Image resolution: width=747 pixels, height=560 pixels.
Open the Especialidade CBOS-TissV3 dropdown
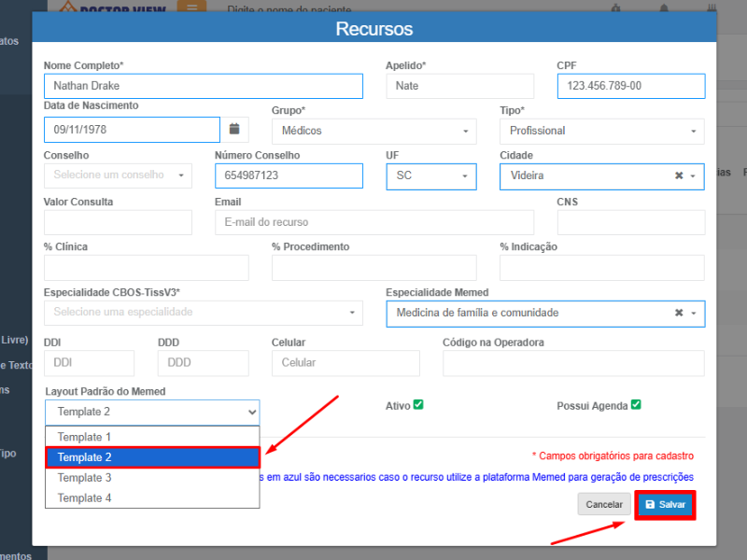pos(203,313)
